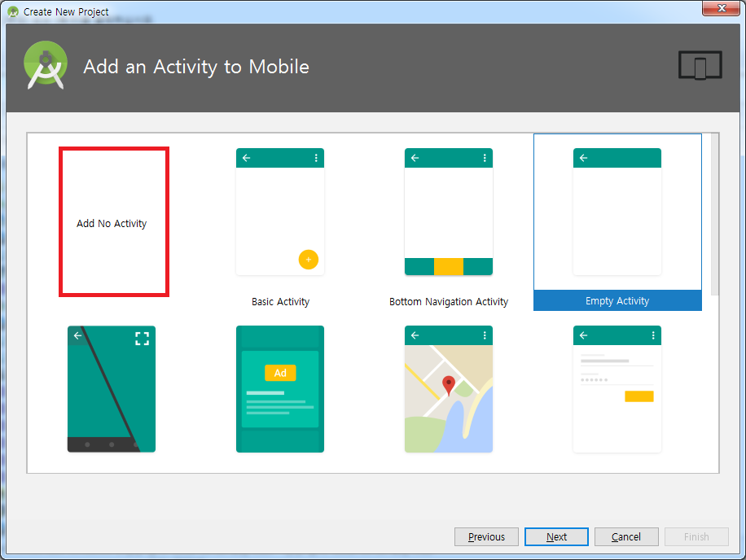Click the Bottom Navigation Activity label
This screenshot has width=746, height=560.
tap(449, 302)
